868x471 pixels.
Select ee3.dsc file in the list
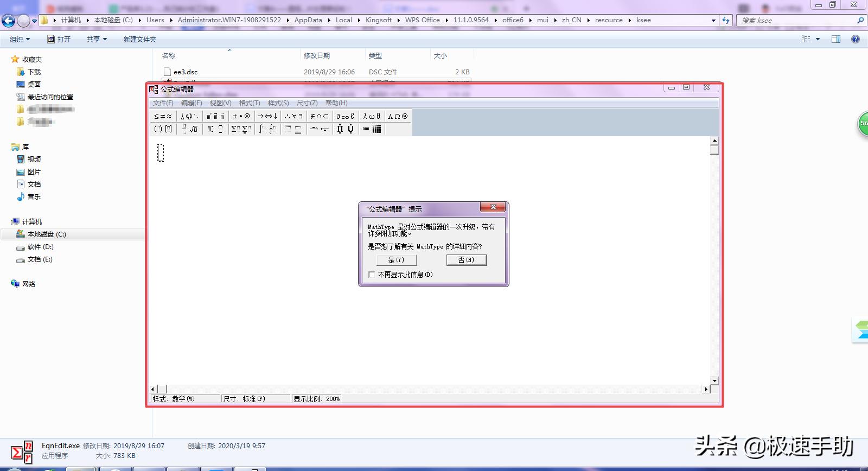click(186, 72)
